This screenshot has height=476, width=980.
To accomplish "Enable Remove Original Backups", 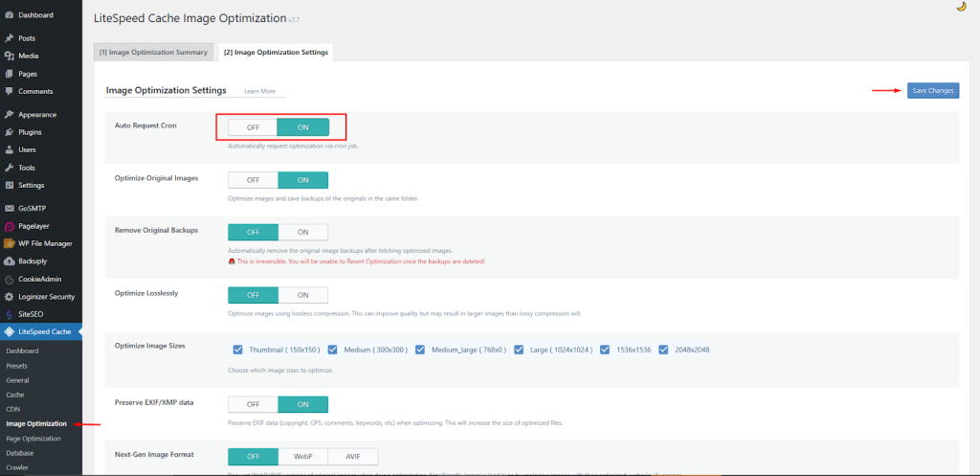I will click(x=302, y=232).
